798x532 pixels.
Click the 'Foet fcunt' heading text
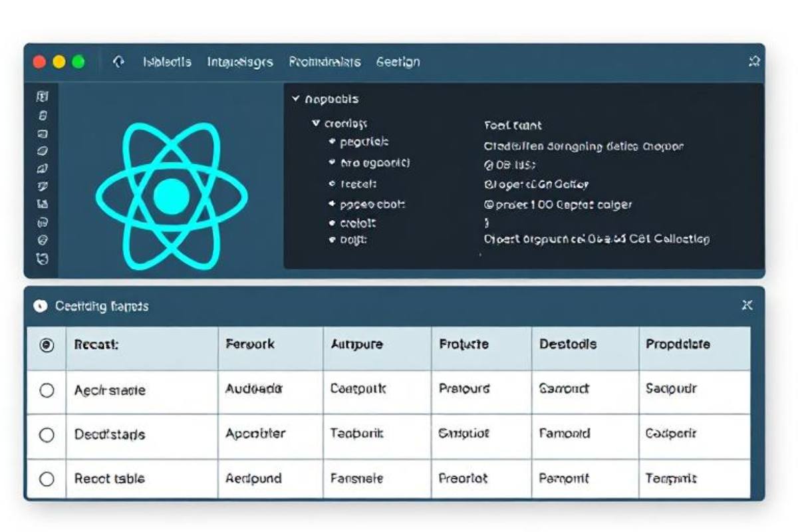coord(513,125)
